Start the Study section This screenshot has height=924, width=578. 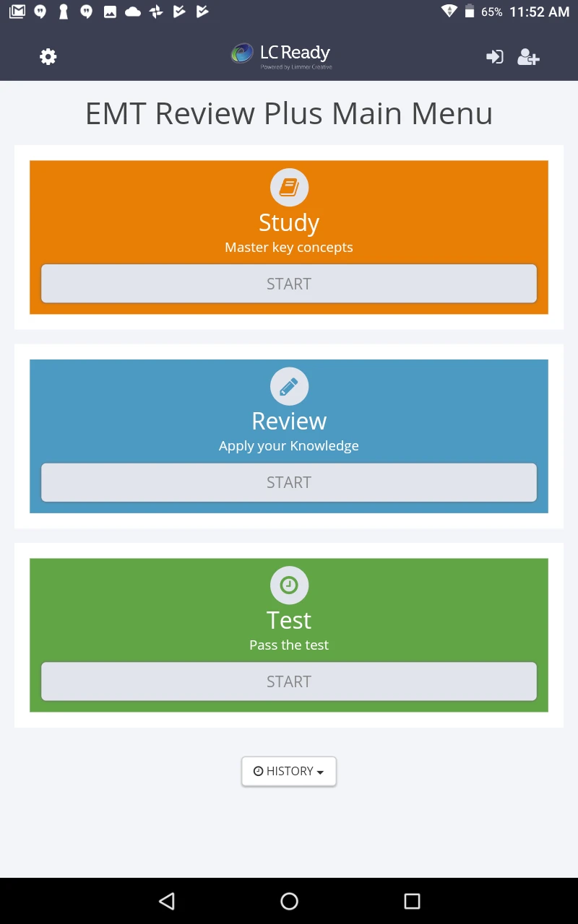click(289, 284)
